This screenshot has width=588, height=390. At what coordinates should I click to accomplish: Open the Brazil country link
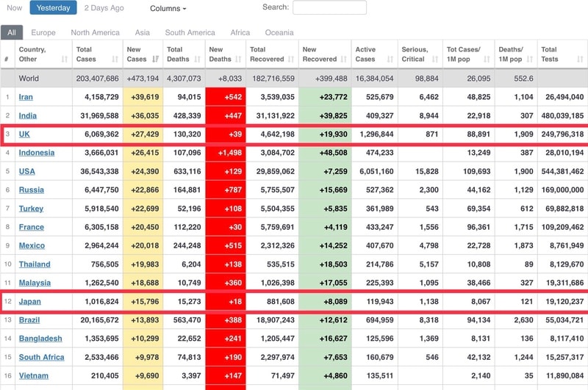click(29, 320)
